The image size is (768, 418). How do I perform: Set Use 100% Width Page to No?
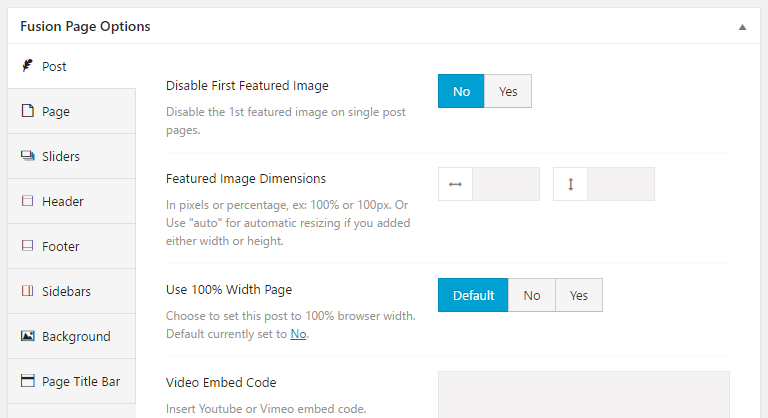click(x=532, y=295)
